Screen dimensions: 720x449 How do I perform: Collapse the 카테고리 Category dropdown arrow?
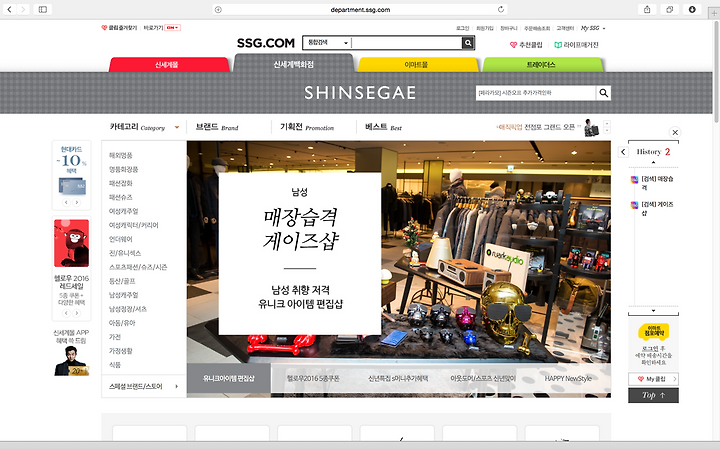pyautogui.click(x=177, y=128)
